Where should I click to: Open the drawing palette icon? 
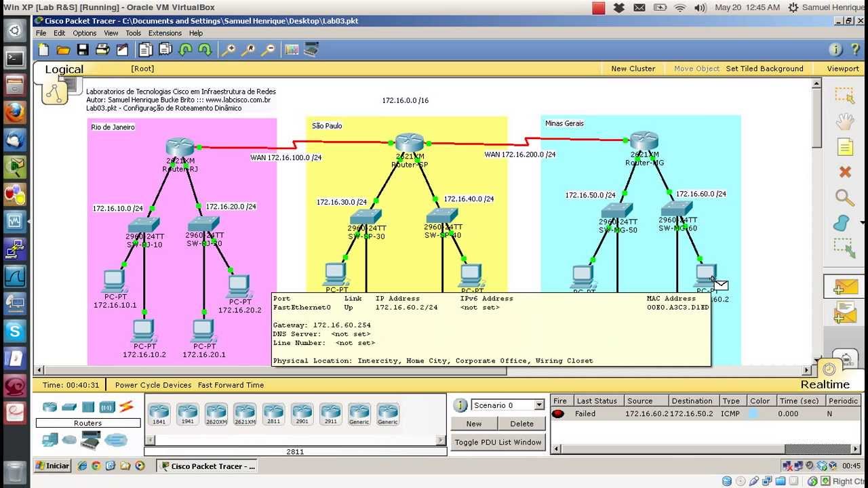292,49
